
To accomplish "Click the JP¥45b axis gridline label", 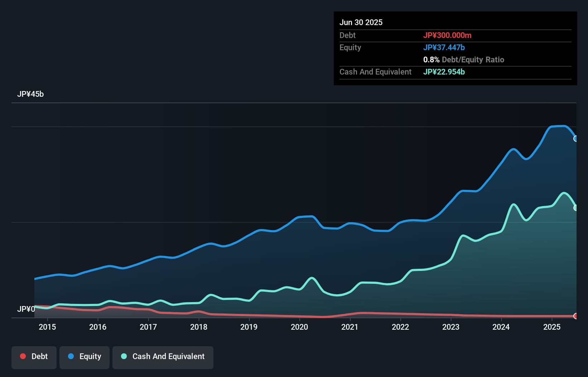I will click(31, 94).
